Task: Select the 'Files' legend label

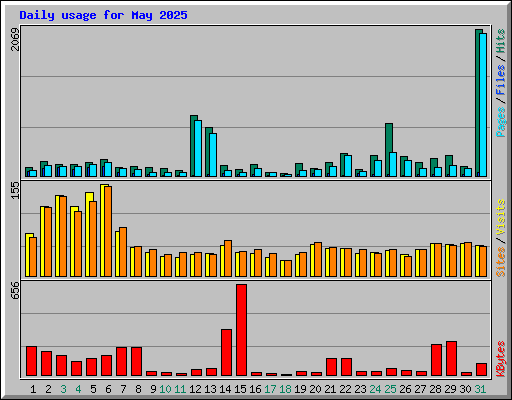Action: (501, 80)
